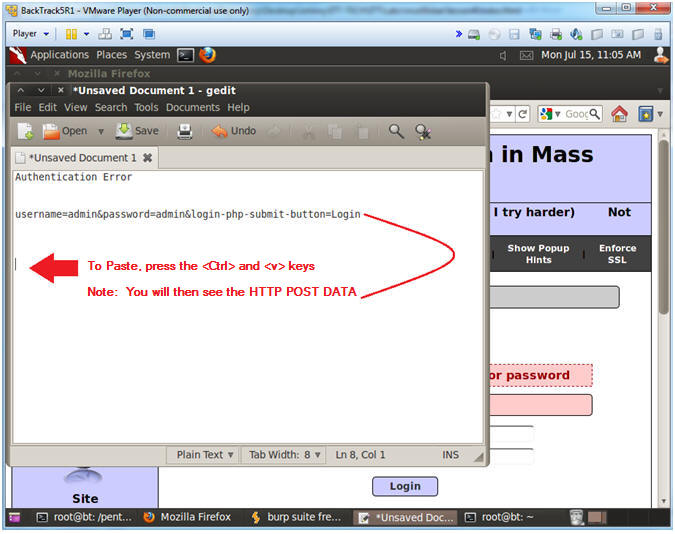
Task: Switch to burp suite taskbar item
Action: click(x=297, y=517)
